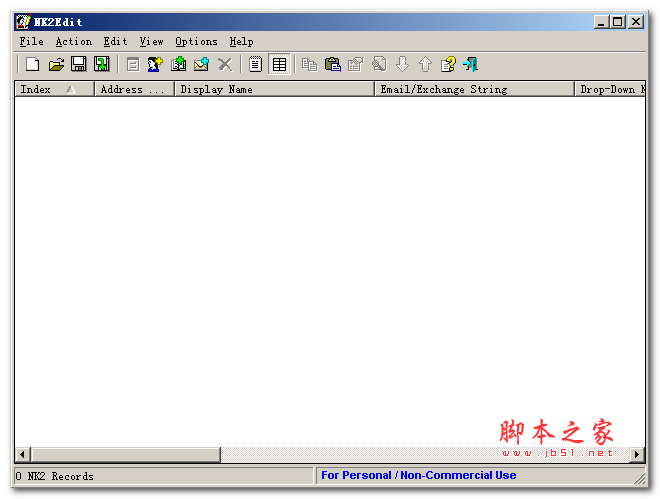
Task: Toggle the grid table view icon
Action: [279, 65]
